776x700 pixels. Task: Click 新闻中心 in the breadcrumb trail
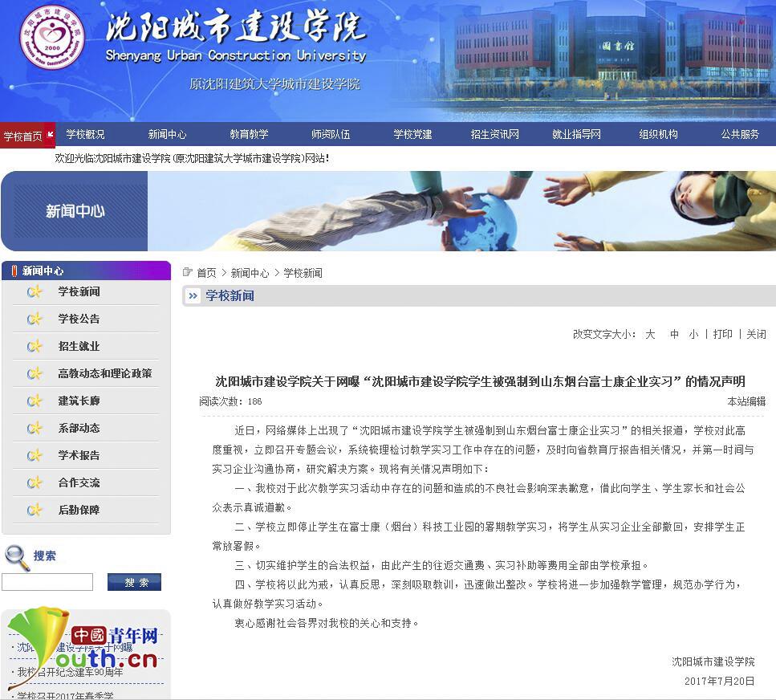[250, 273]
